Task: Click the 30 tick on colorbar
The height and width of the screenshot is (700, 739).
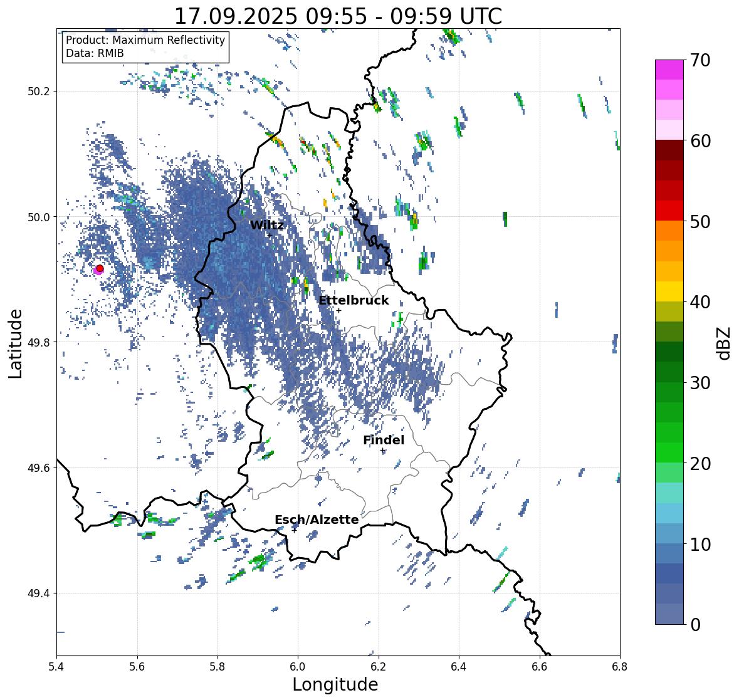Action: click(x=700, y=382)
